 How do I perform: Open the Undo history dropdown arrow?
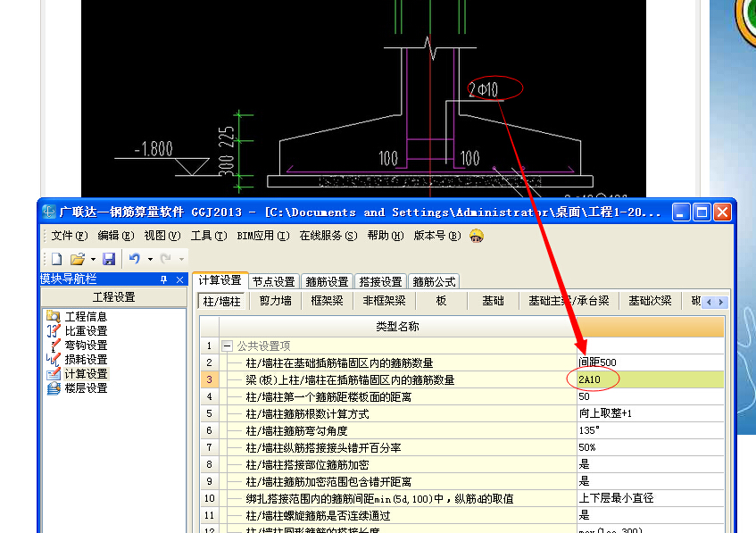(150, 260)
